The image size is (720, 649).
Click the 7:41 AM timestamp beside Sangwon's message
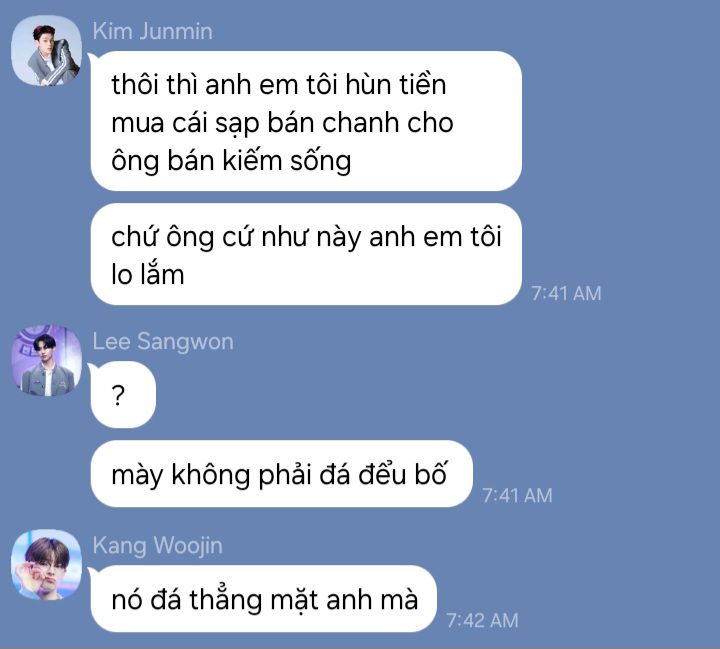click(x=517, y=496)
